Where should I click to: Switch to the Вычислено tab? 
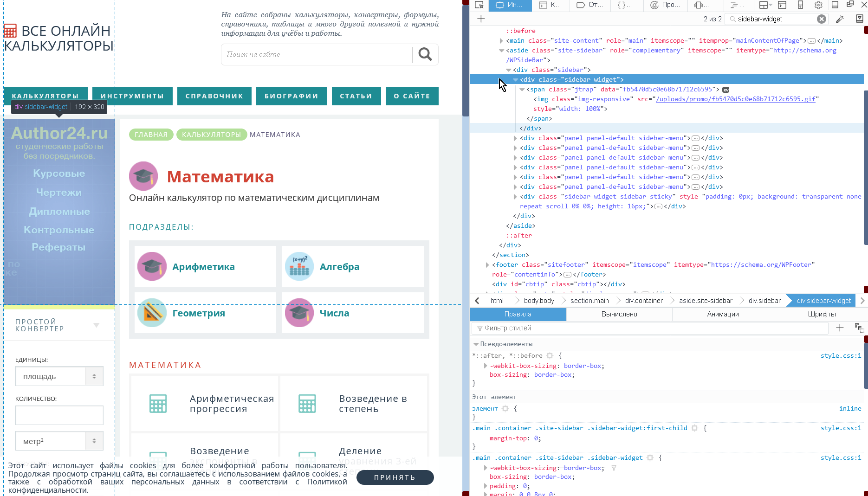click(619, 314)
